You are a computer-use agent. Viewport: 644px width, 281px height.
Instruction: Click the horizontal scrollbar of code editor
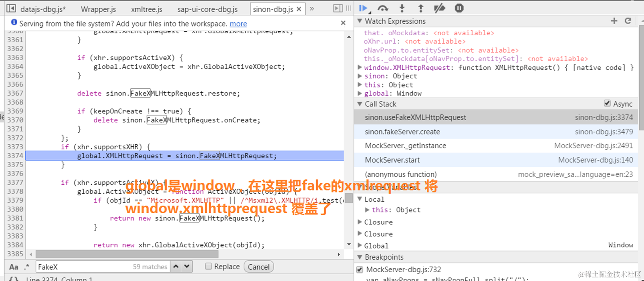127,254
